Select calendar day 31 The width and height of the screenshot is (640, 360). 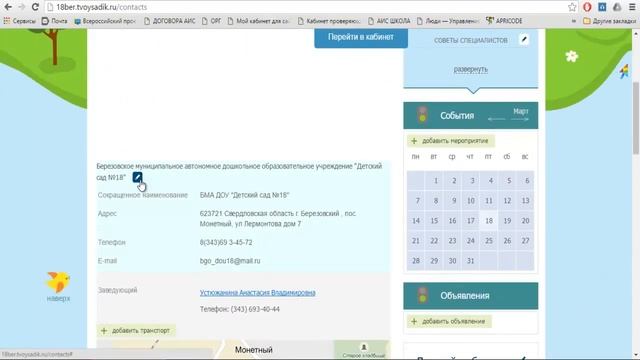pos(471,260)
